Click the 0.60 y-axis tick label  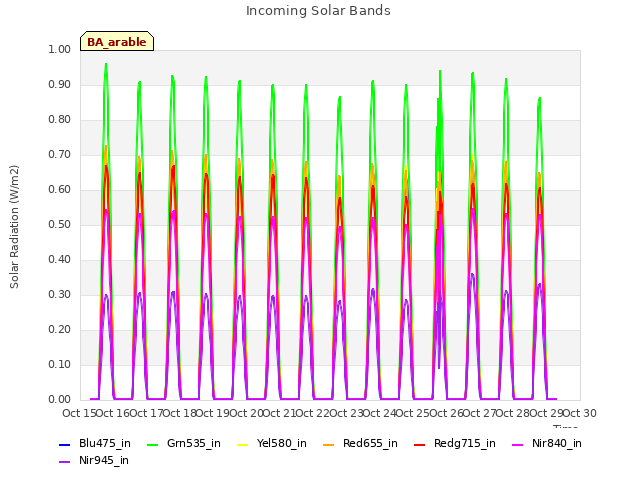[x=60, y=189]
